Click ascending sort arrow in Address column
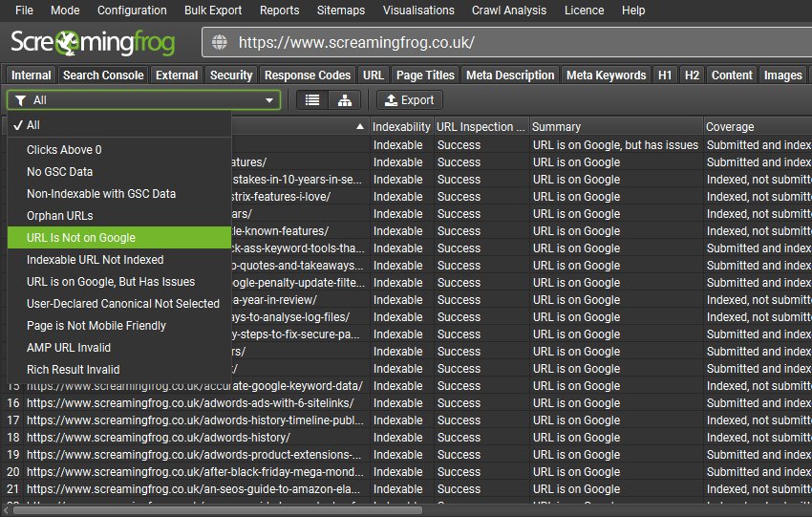The width and height of the screenshot is (812, 517). [x=360, y=126]
